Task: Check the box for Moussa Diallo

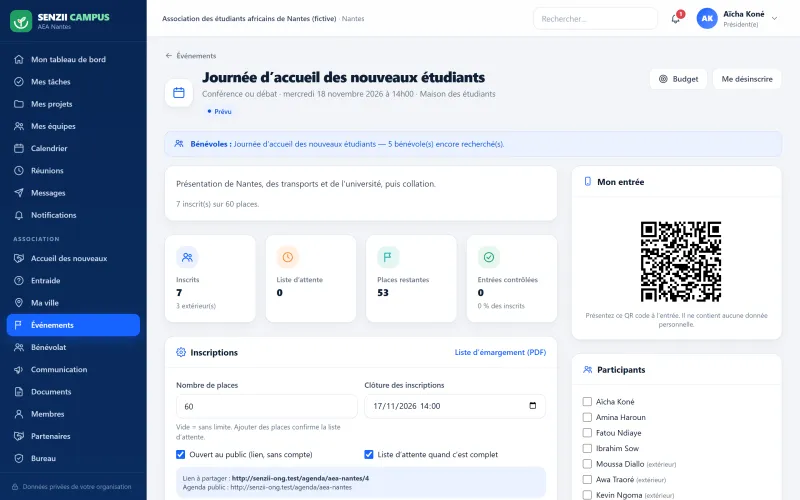Action: pos(587,464)
